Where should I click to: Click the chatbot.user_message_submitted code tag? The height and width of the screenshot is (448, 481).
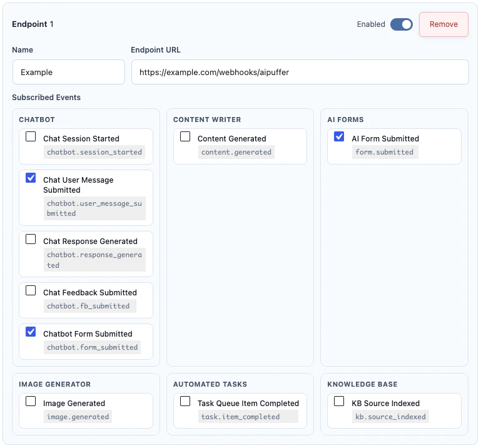click(94, 208)
